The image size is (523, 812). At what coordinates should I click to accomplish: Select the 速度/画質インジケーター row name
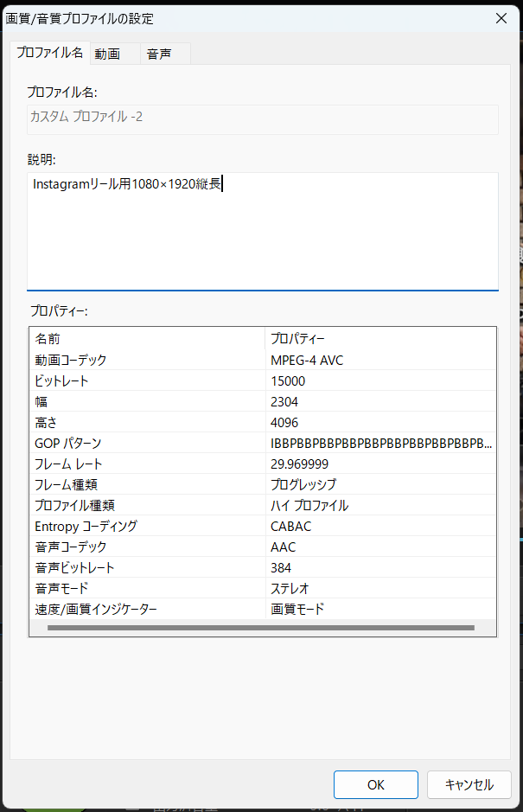96,609
